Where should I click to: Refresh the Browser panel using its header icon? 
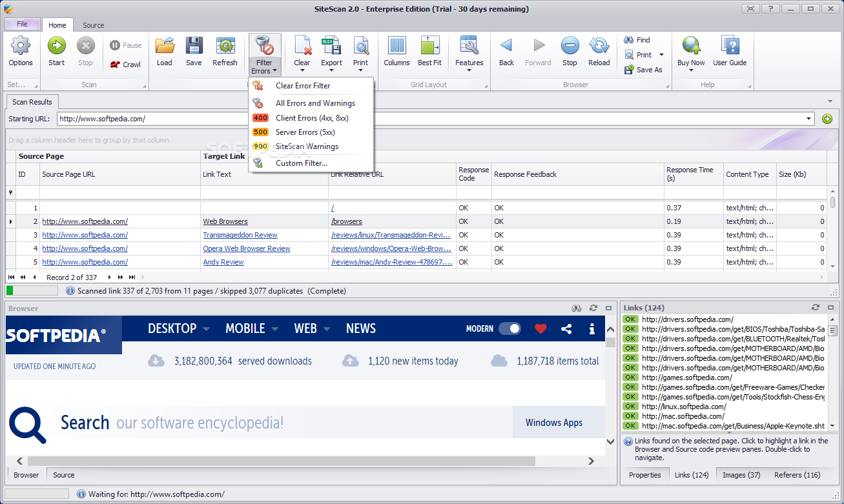(x=593, y=308)
